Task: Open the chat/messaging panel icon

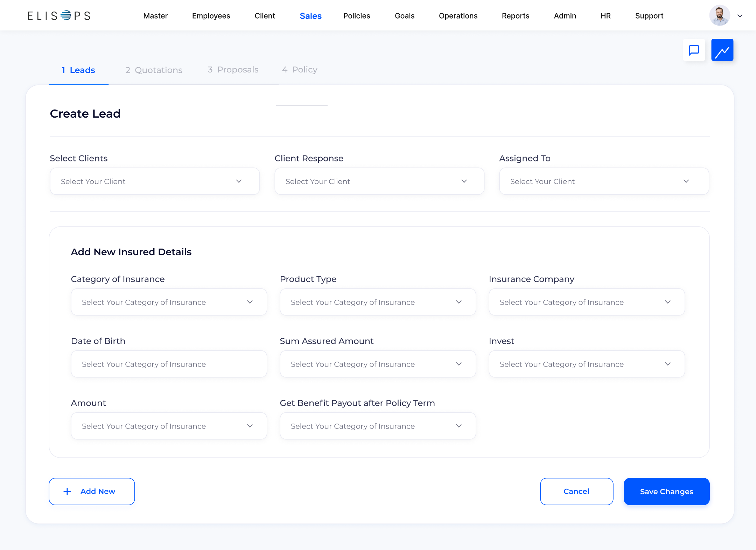Action: pos(694,50)
